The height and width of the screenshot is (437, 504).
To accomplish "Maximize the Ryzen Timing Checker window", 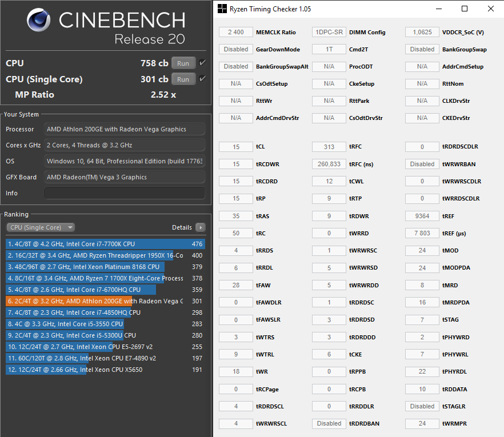I will (465, 9).
